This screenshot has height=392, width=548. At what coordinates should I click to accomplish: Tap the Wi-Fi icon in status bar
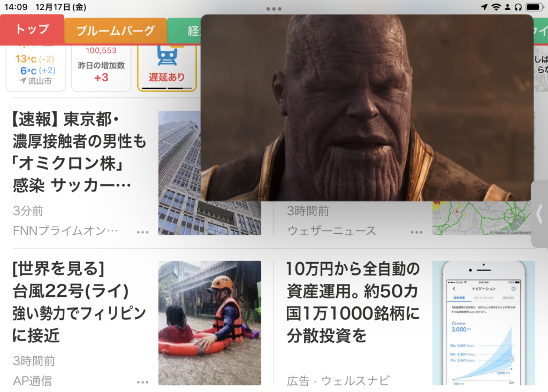tap(496, 7)
